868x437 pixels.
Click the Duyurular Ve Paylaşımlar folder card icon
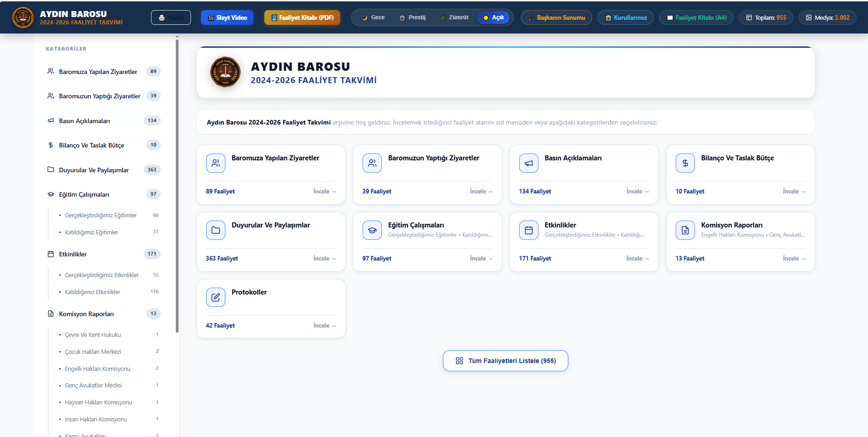click(215, 230)
